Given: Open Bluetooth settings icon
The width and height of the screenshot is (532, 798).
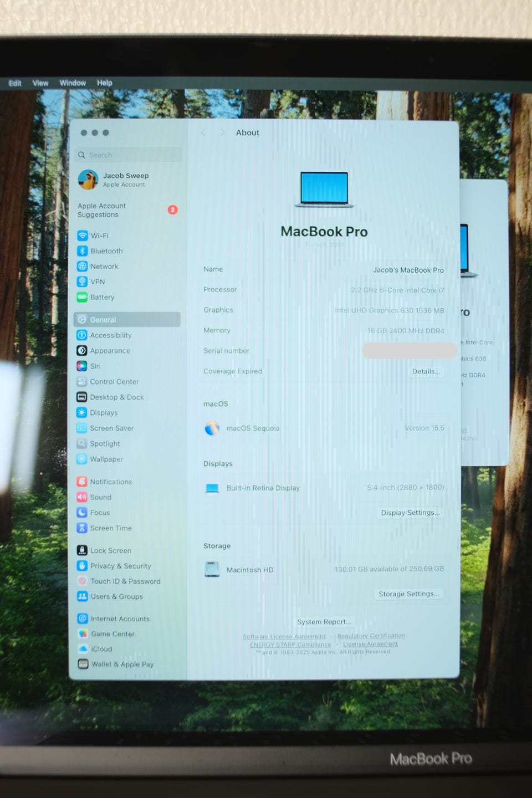Looking at the screenshot, I should 82,251.
